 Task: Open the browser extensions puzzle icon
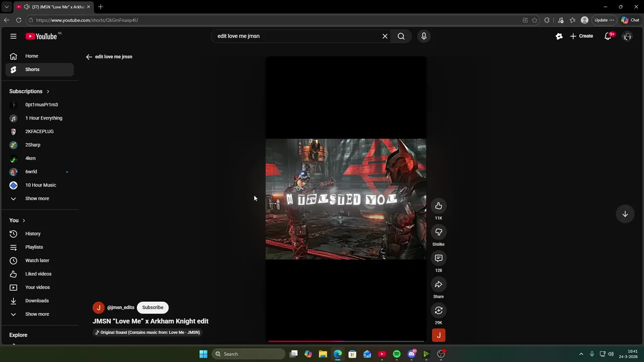pos(547,20)
